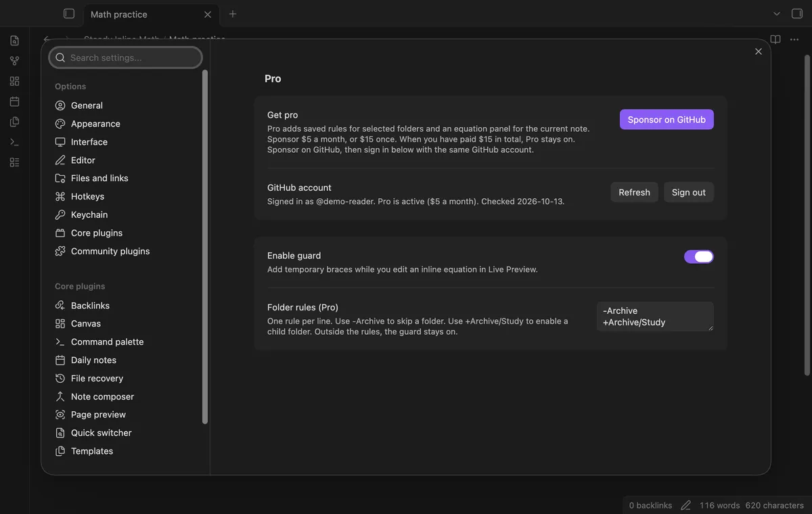The image size is (812, 514).
Task: Click 0 backlinks in status bar
Action: pos(650,505)
